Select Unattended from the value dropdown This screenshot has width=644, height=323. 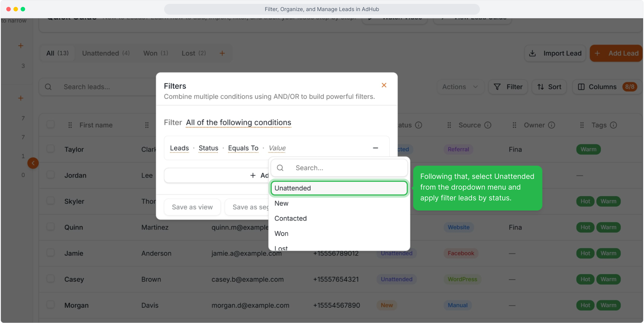point(339,188)
